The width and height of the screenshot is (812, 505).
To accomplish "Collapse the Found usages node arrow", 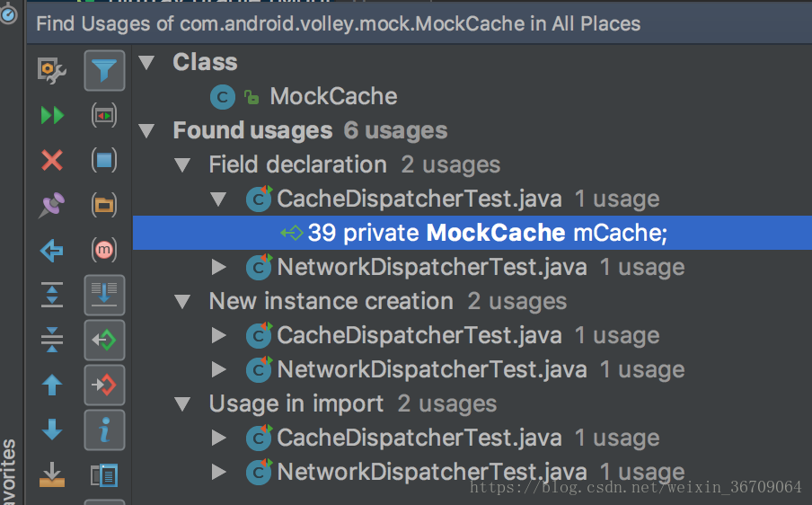I will [x=147, y=130].
